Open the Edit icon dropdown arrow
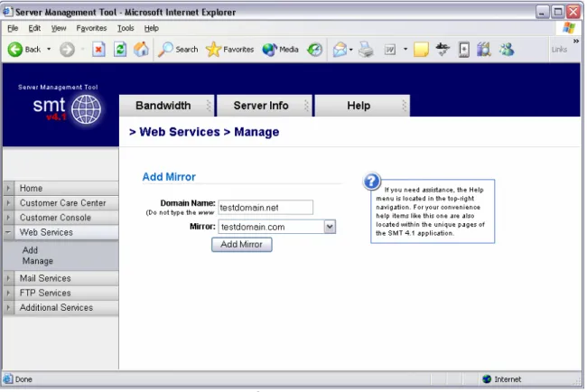The image size is (587, 392). (x=405, y=49)
